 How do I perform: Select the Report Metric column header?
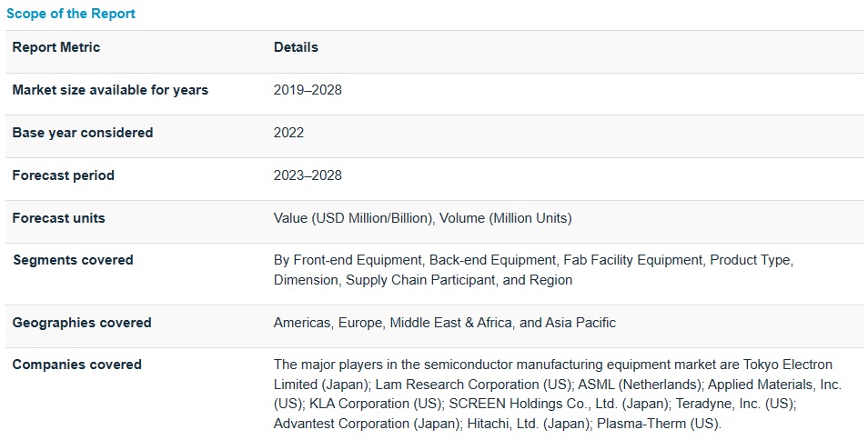pyautogui.click(x=56, y=47)
